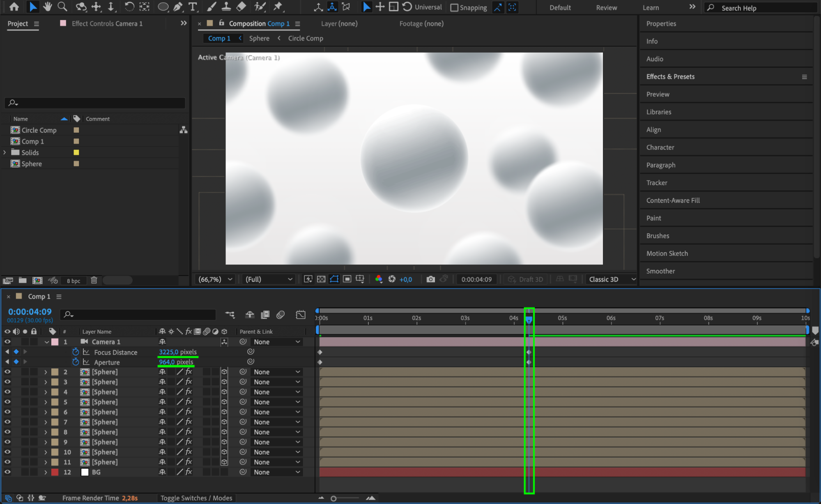Select the Zoom magnifier tool
Screen dimensions: 821x504
(62, 7)
